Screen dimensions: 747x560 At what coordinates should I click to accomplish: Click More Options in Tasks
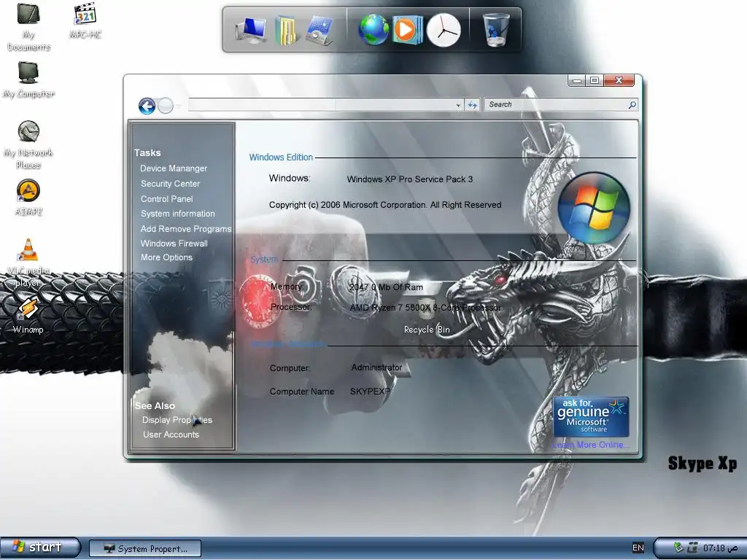coord(166,257)
